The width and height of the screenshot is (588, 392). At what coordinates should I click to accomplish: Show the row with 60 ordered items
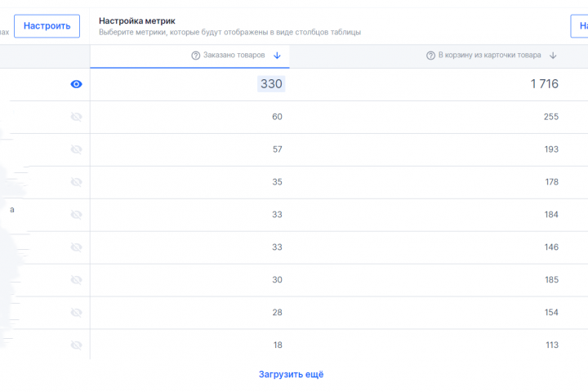(77, 117)
